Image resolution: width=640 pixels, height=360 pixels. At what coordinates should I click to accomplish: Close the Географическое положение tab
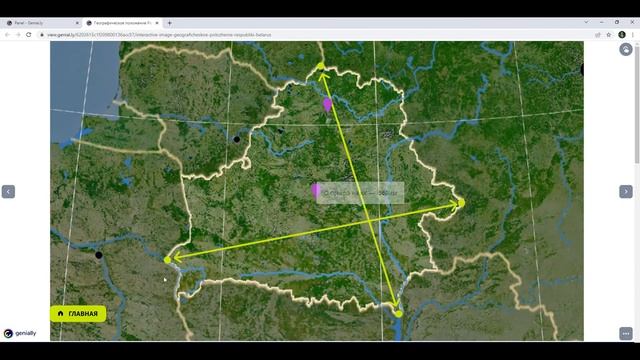tap(157, 23)
